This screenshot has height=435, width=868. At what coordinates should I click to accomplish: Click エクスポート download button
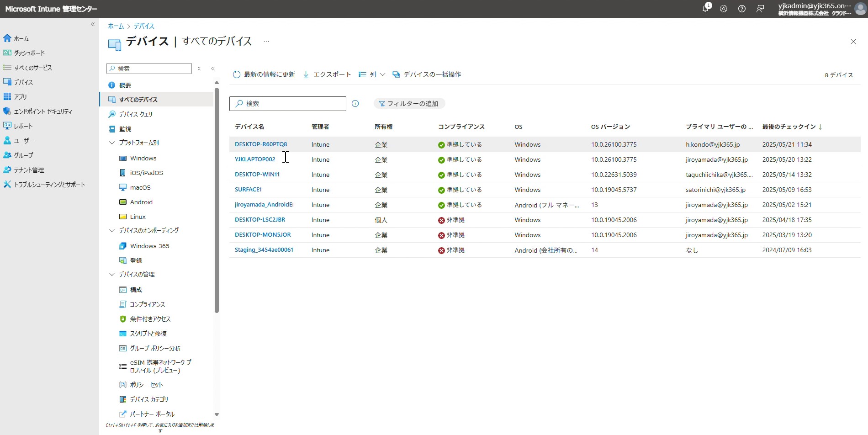point(327,74)
